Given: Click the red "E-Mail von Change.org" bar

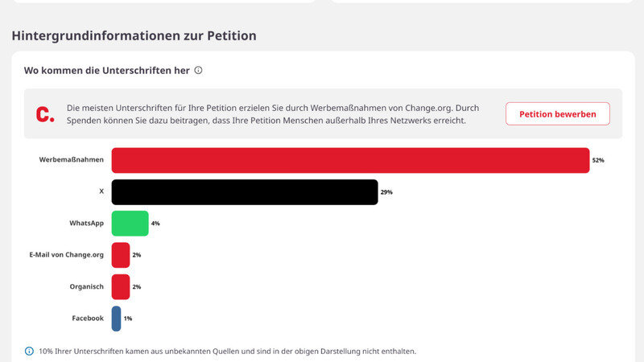Looking at the screenshot, I should (120, 255).
